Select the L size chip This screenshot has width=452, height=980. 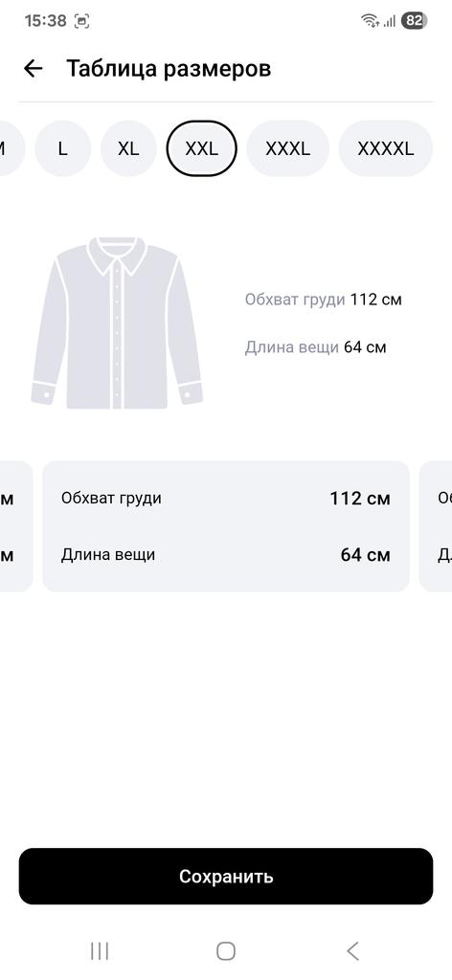[x=62, y=148]
